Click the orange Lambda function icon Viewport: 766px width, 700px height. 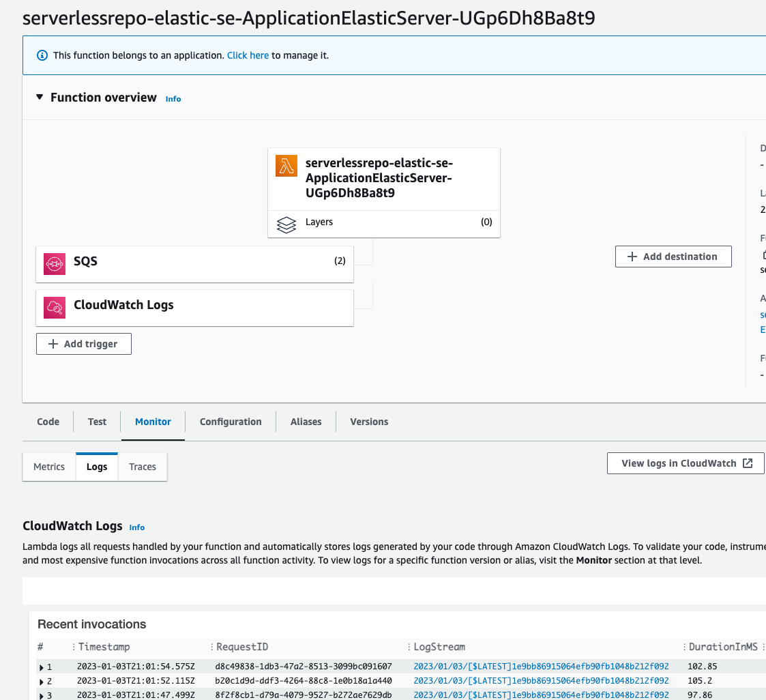click(x=286, y=166)
